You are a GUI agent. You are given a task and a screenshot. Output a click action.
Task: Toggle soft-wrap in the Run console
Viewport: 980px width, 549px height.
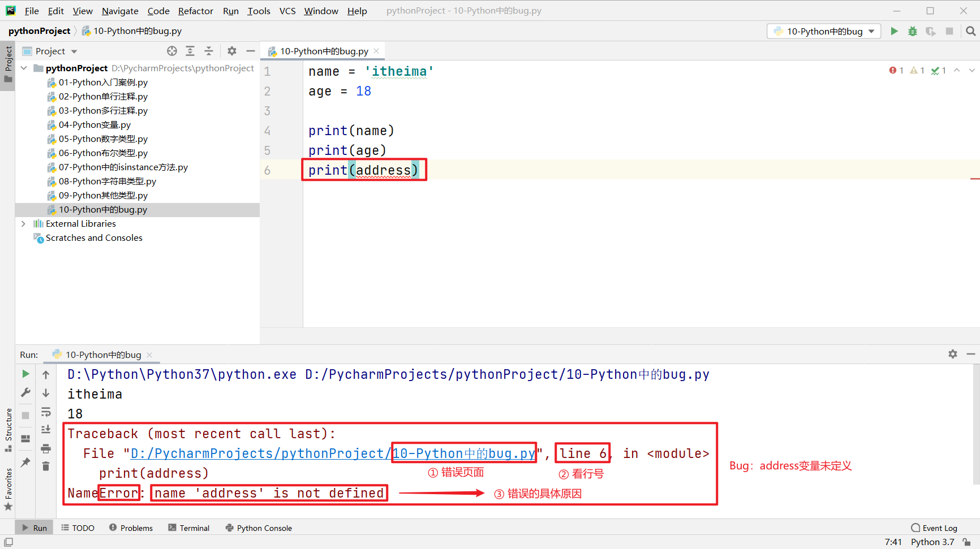(46, 412)
